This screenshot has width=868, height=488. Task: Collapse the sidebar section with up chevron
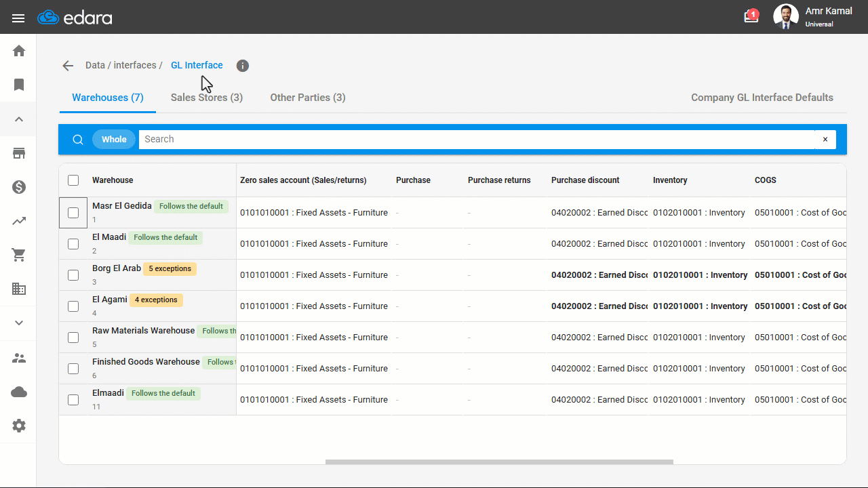pyautogui.click(x=19, y=119)
